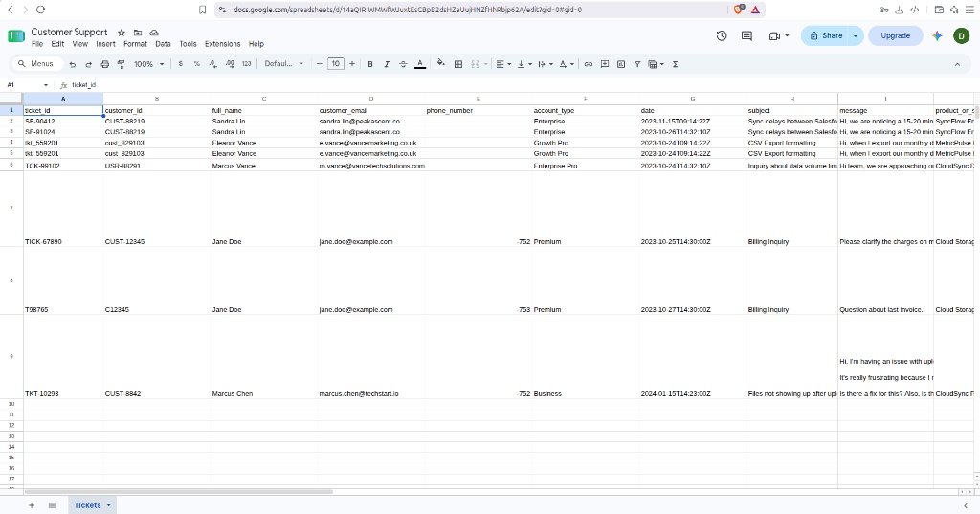The image size is (980, 514).
Task: Open the Brave Shields icon
Action: click(739, 10)
